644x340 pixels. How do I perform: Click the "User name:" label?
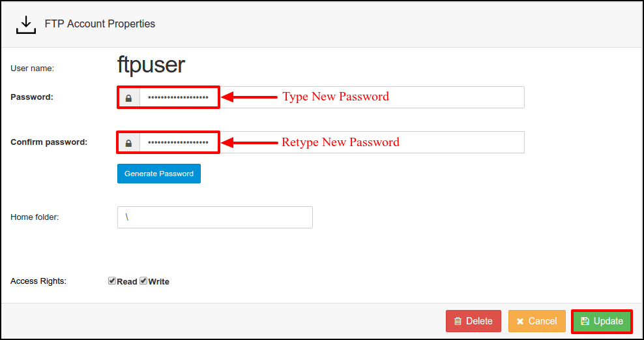click(x=33, y=68)
